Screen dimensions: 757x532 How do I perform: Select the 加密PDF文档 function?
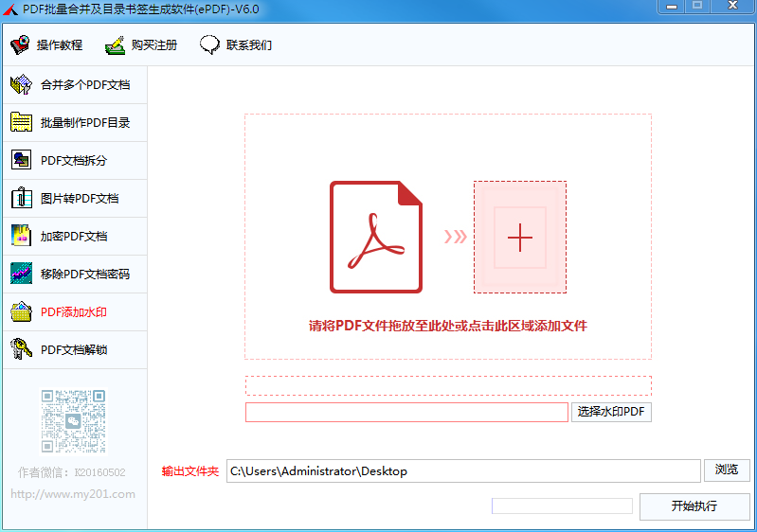[x=75, y=236]
